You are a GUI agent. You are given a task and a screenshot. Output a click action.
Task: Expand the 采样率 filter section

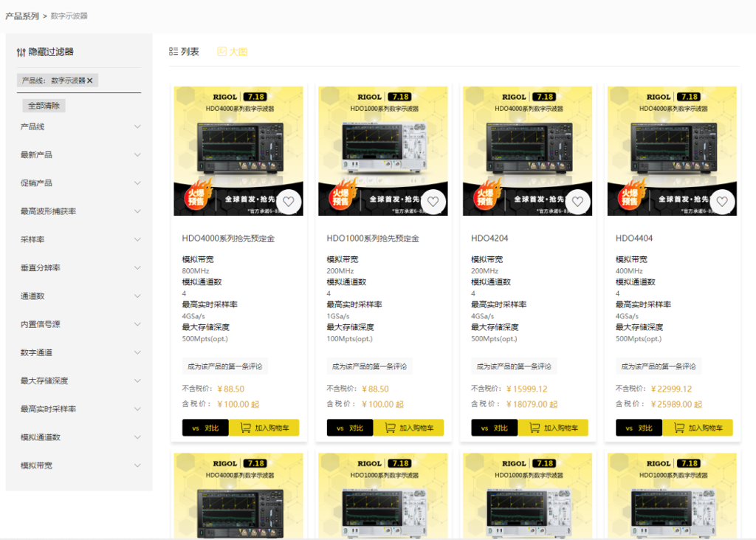[80, 239]
